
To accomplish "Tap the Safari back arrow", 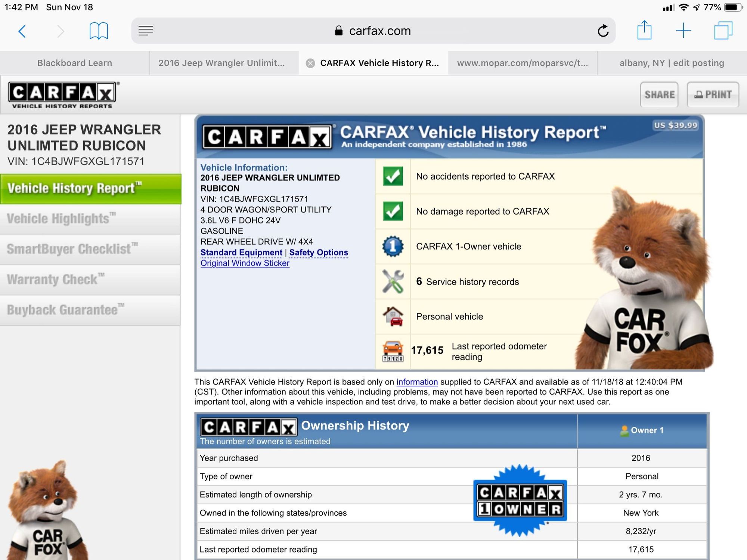I will [x=22, y=31].
